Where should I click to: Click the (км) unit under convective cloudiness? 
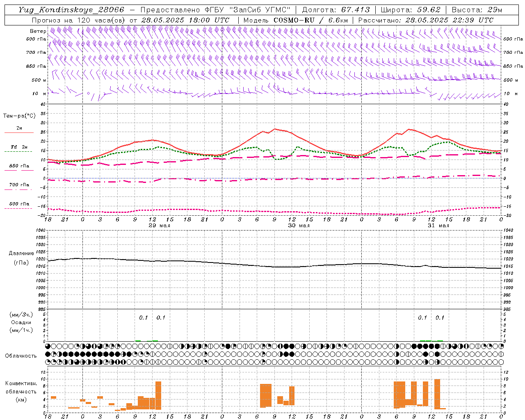tap(21, 399)
